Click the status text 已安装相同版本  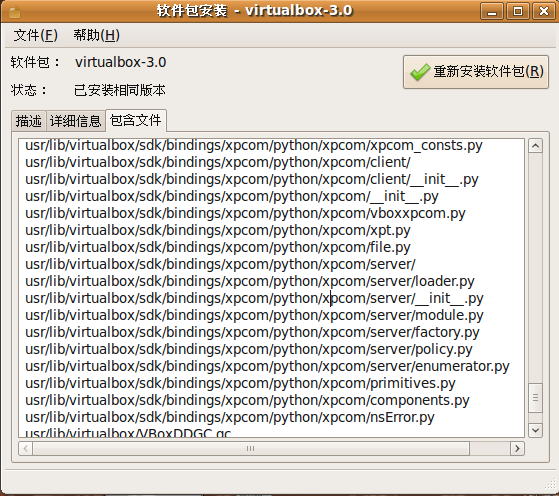tap(120, 90)
